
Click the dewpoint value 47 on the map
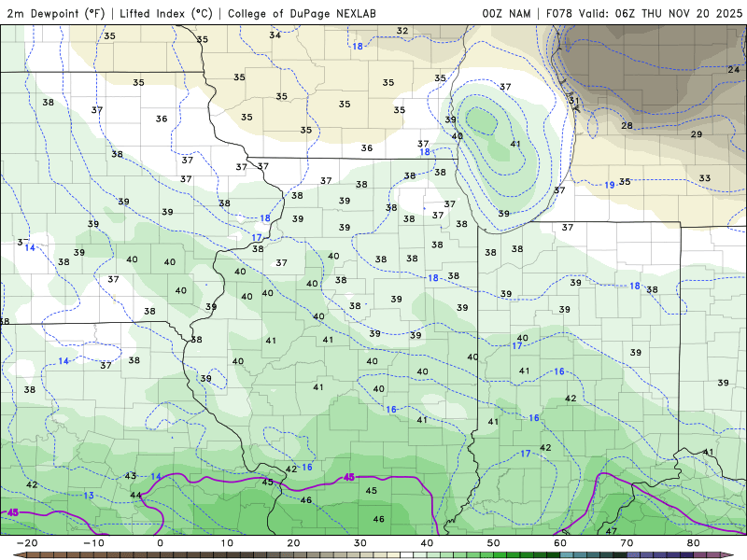pyautogui.click(x=612, y=530)
